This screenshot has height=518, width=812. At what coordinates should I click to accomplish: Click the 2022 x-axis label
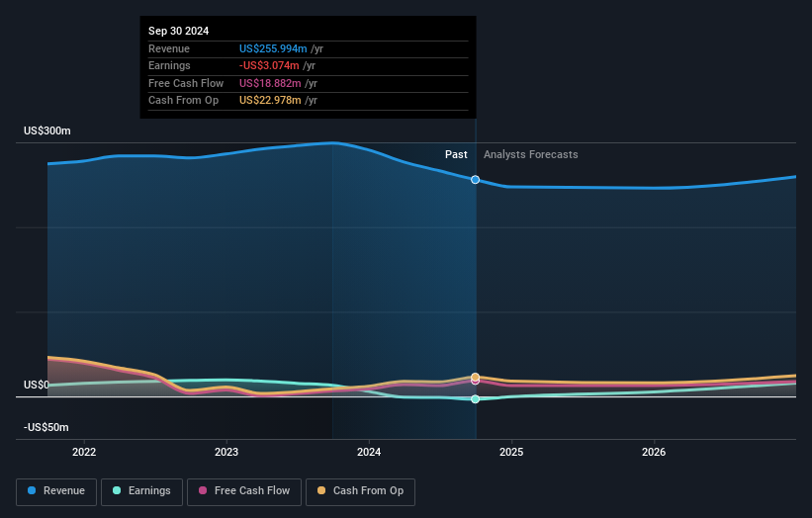(x=84, y=452)
